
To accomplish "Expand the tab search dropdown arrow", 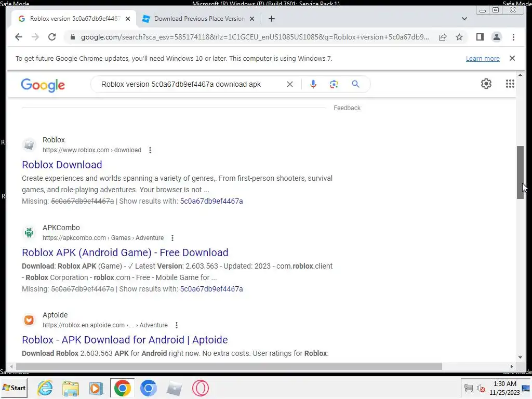I will pos(464,19).
